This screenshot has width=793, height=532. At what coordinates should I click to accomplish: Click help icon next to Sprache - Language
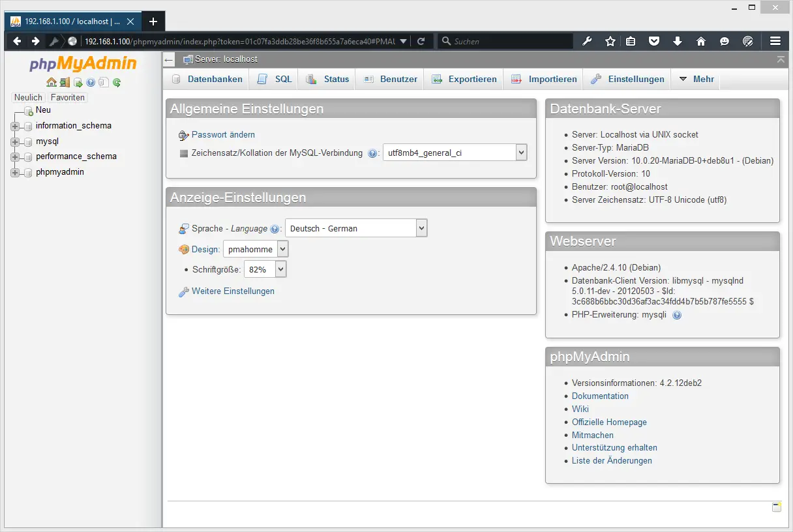click(x=275, y=229)
